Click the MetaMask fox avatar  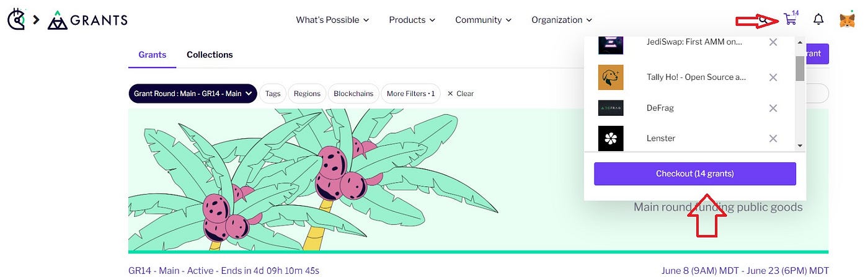847,20
